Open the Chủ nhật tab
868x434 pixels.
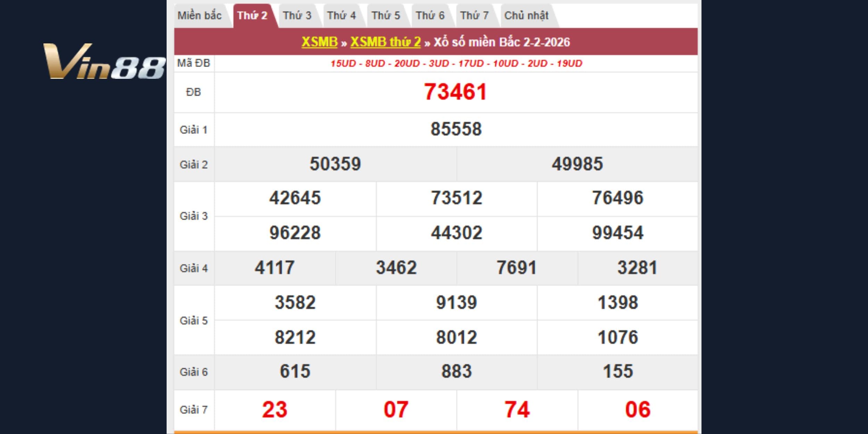526,16
